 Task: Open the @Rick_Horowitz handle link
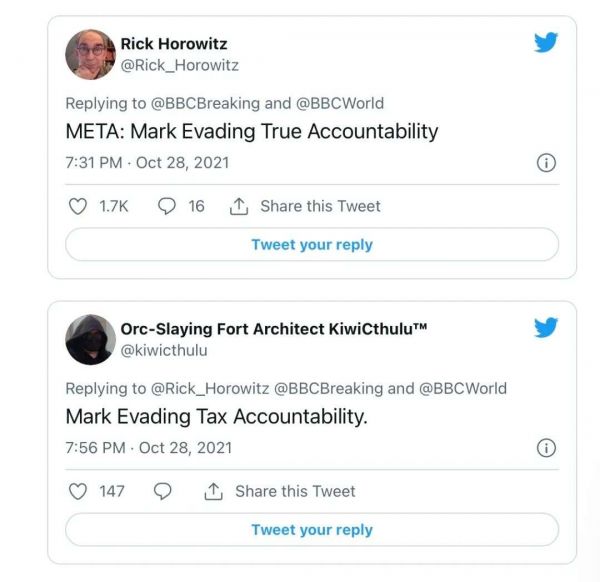(x=179, y=65)
